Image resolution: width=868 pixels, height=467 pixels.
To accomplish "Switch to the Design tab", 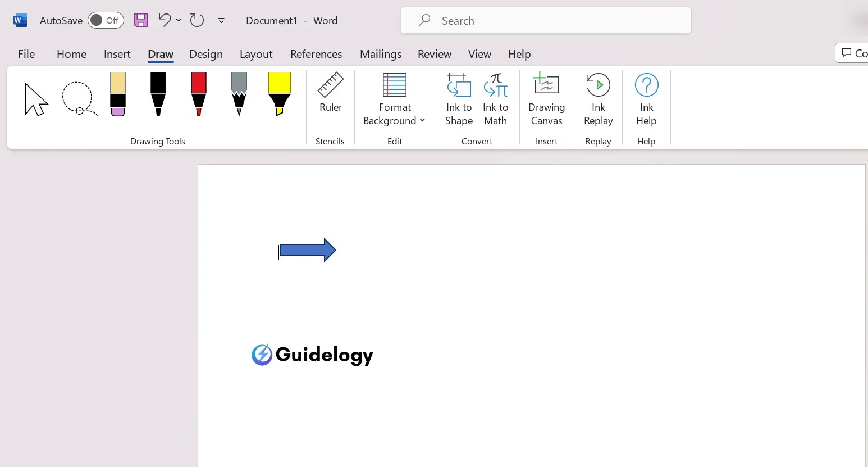I will pos(206,54).
